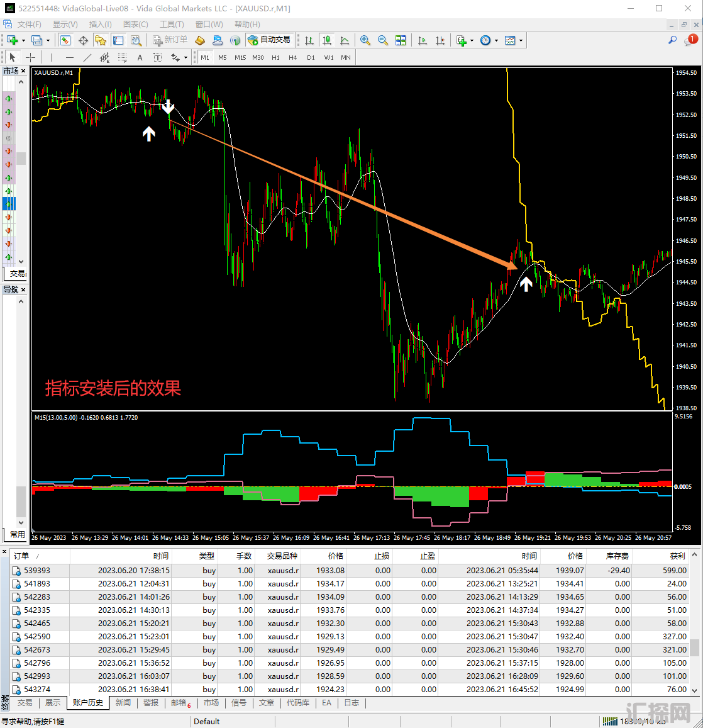Viewport: 703px width, 728px height.
Task: Select the H1 timeframe
Action: [x=275, y=57]
